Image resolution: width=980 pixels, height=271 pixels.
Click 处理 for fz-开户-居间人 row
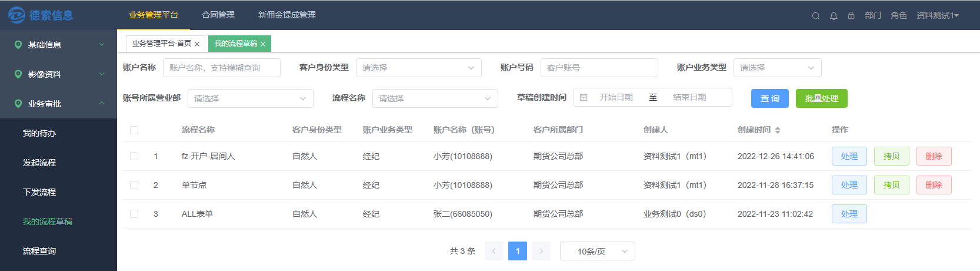tap(849, 156)
